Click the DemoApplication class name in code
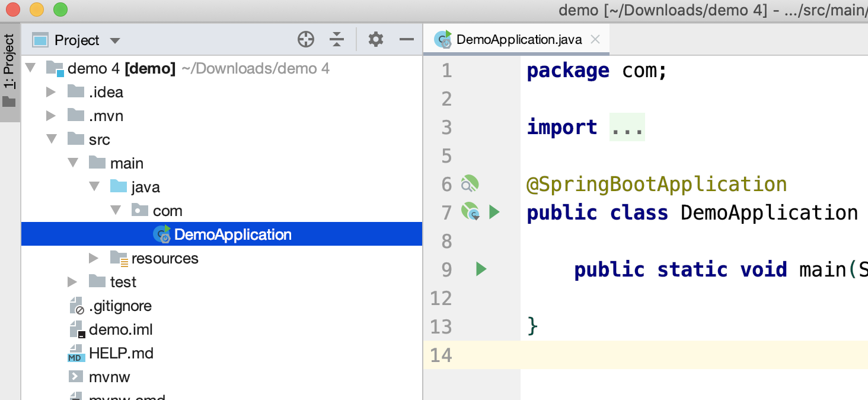Screen dimensions: 868x400 coord(769,212)
